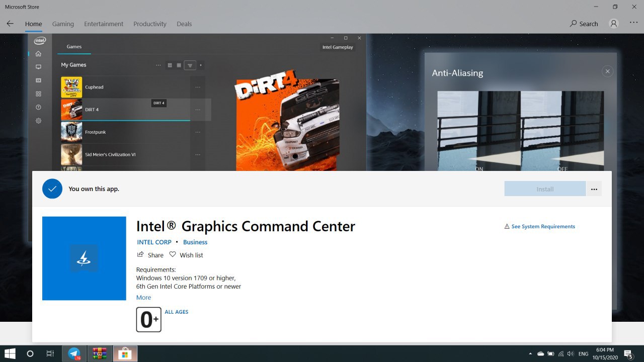Click the You own this app checkmark

tap(52, 189)
